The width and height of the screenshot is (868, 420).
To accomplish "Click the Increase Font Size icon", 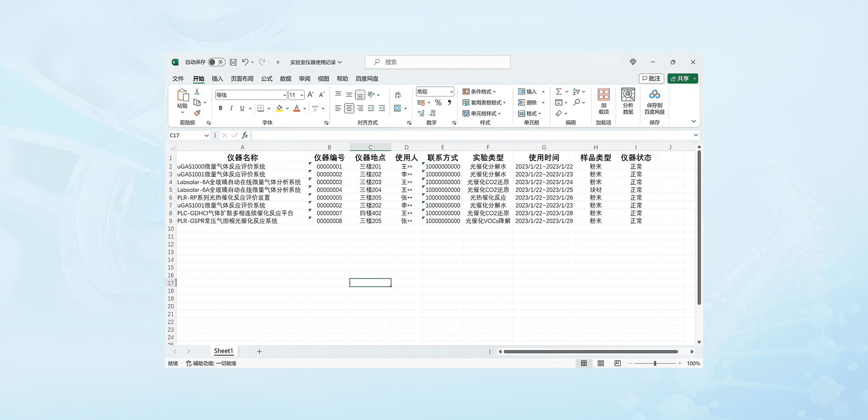I will click(311, 95).
